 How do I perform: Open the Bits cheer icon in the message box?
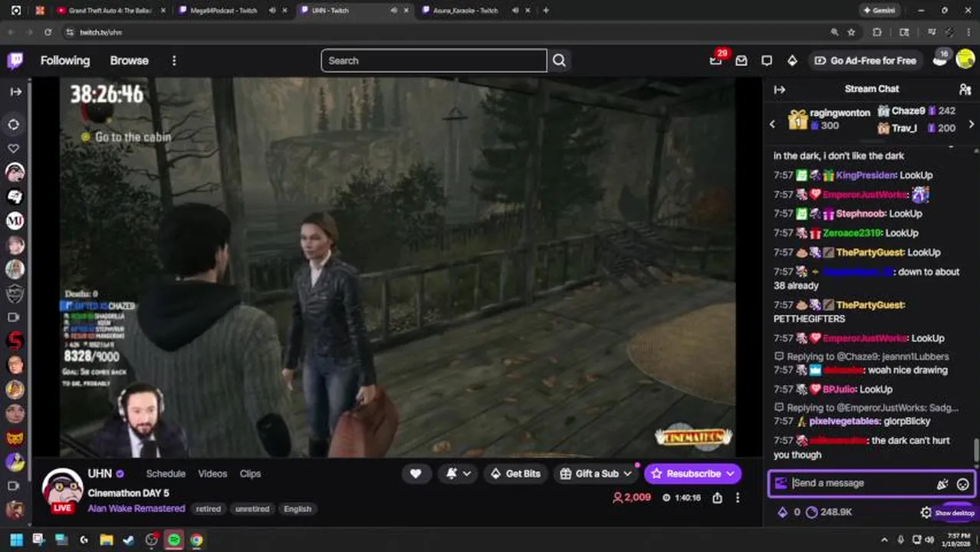(942, 484)
